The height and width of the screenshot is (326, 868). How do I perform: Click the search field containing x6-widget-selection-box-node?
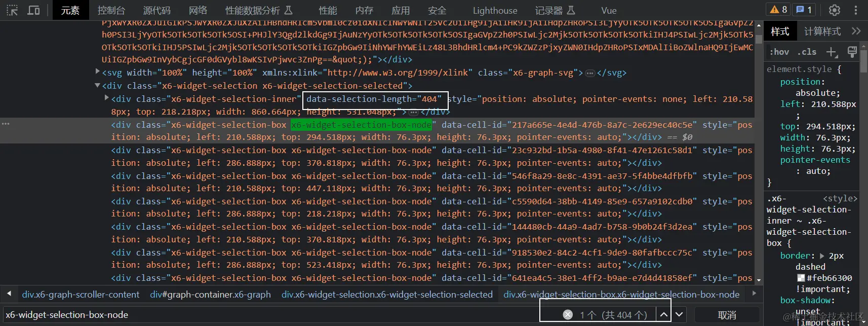(271, 315)
